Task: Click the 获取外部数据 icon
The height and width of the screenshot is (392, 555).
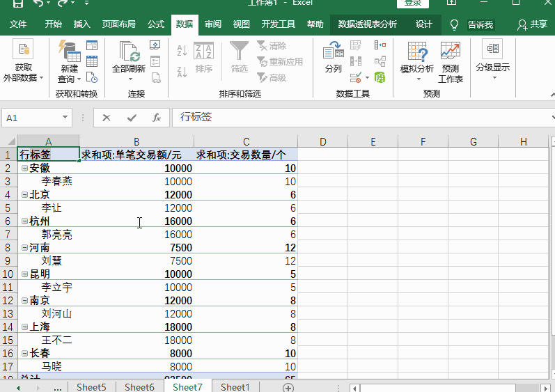Action: 23,51
